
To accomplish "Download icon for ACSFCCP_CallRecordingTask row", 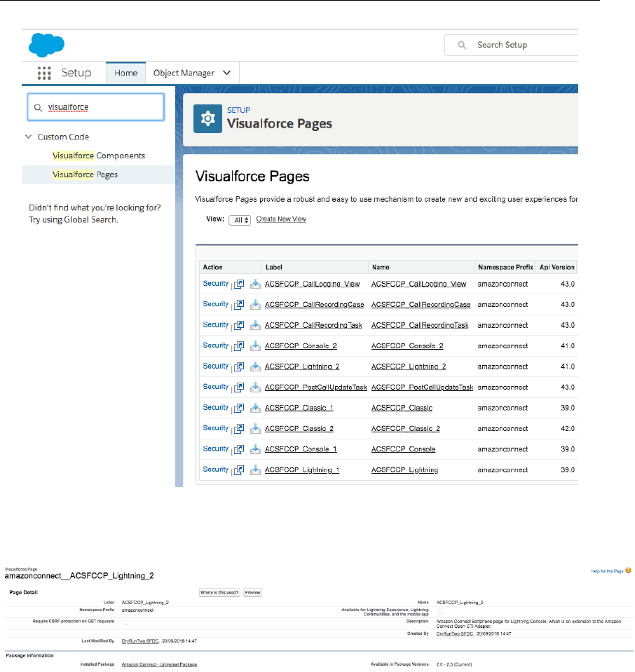I will pos(255,325).
